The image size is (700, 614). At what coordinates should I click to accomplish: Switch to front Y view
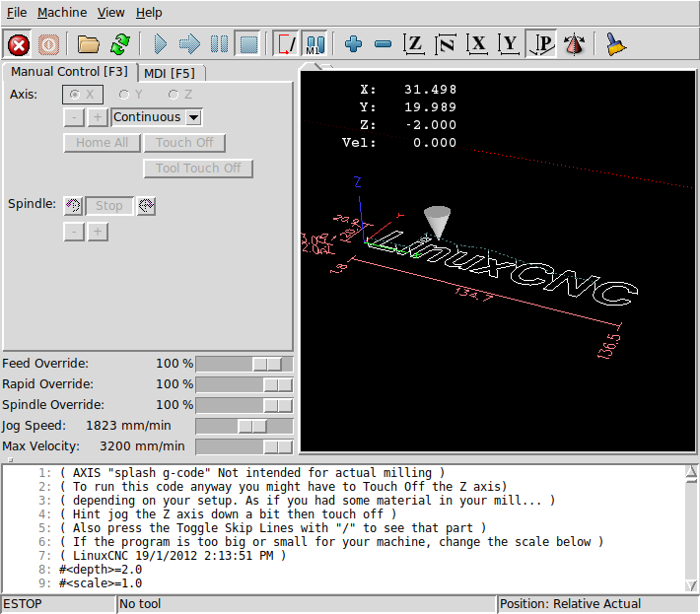pos(510,44)
